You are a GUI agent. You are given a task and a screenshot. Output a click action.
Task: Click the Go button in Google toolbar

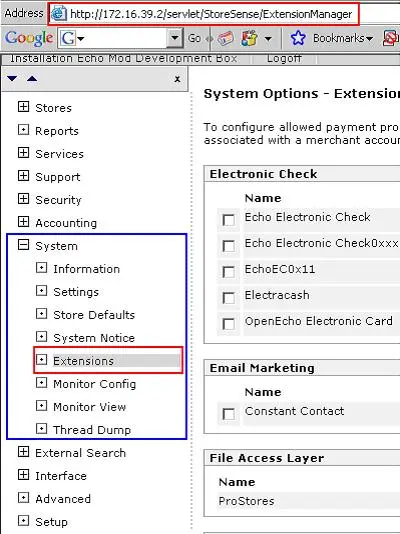194,38
